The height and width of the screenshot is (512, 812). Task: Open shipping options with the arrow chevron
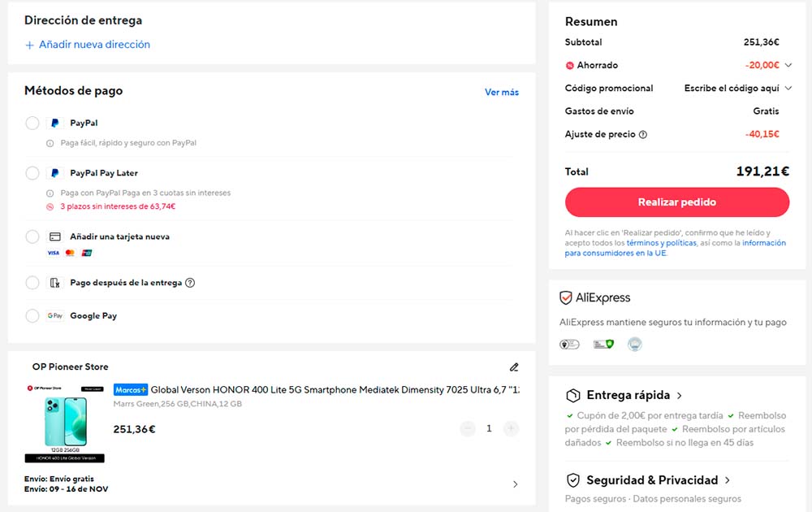(x=515, y=484)
